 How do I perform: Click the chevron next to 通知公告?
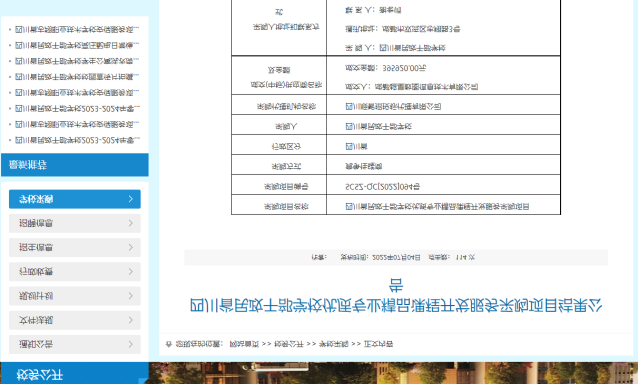131,344
